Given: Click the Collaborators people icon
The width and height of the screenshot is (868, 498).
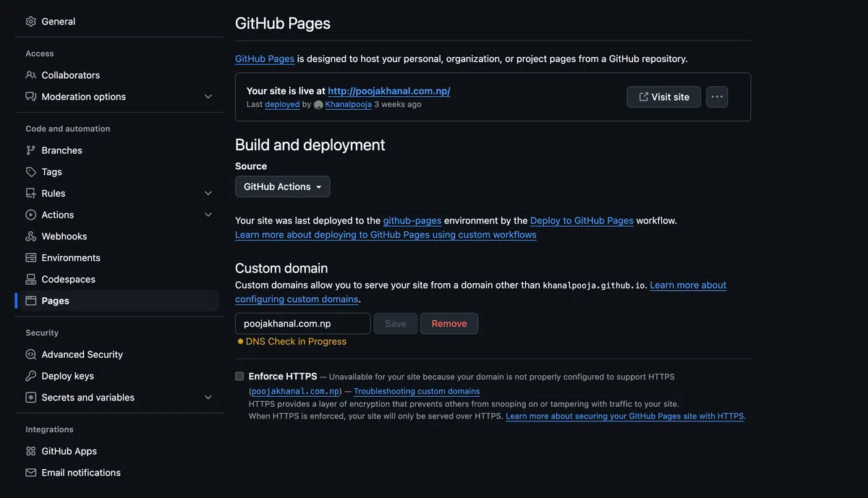Looking at the screenshot, I should click(x=30, y=75).
